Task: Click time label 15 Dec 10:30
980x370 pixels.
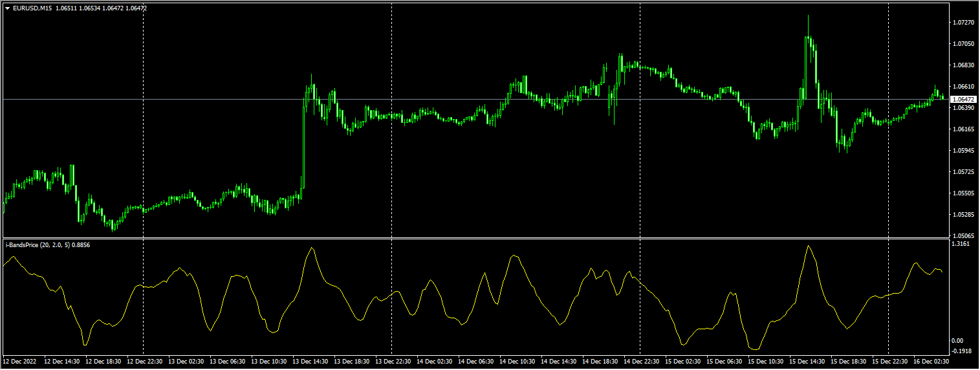Action: coord(765,361)
